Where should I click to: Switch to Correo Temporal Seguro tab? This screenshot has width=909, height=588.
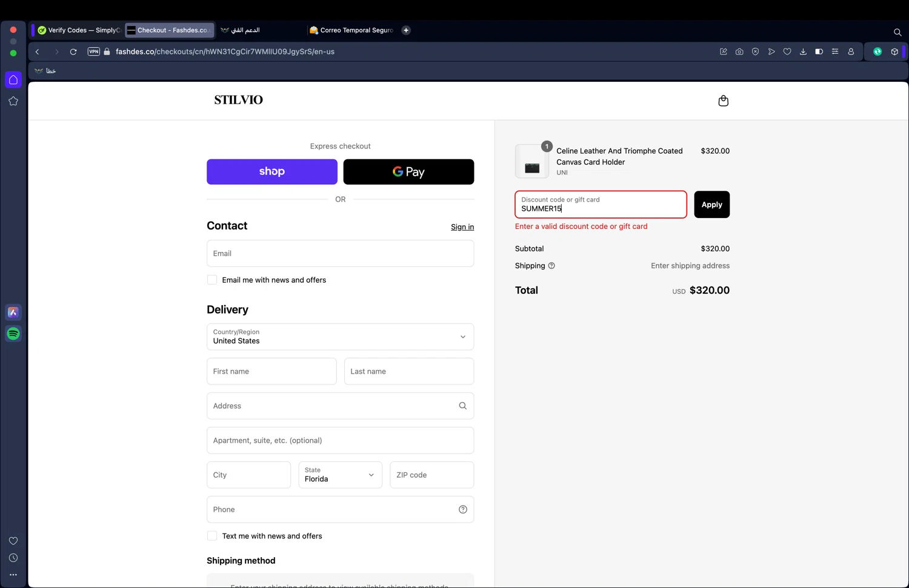pos(351,30)
